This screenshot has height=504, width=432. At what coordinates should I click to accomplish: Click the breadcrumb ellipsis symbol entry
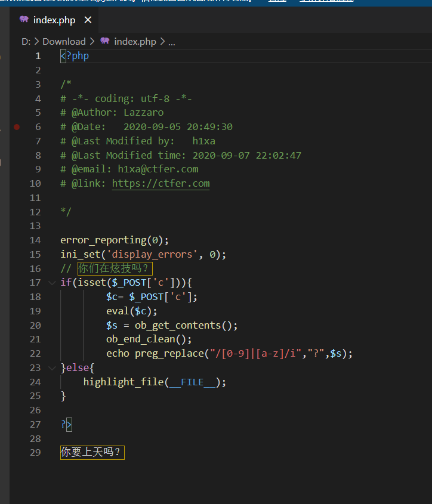pos(172,42)
